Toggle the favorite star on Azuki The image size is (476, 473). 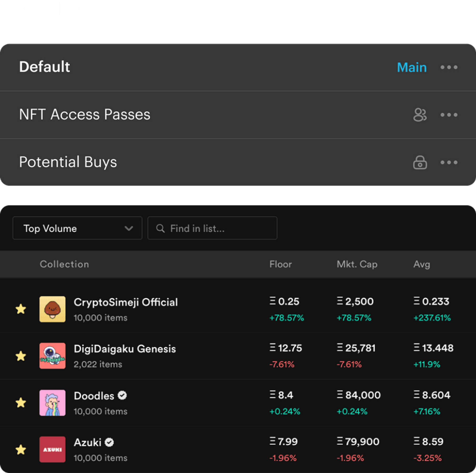point(21,450)
